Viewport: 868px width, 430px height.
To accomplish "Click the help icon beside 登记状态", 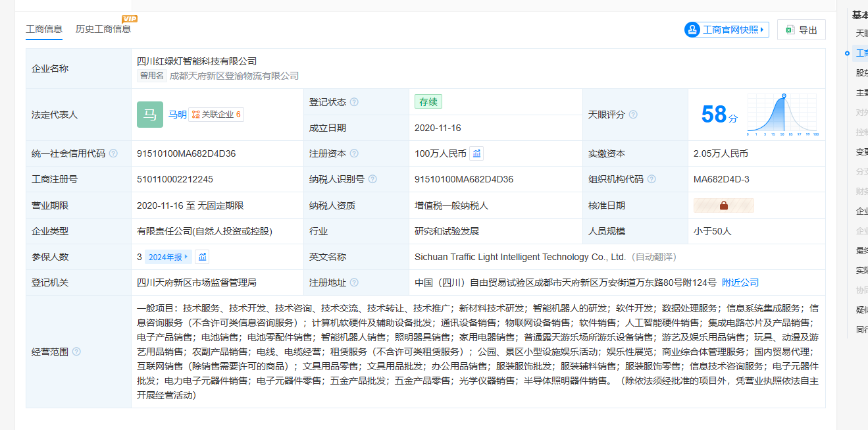I will (354, 102).
